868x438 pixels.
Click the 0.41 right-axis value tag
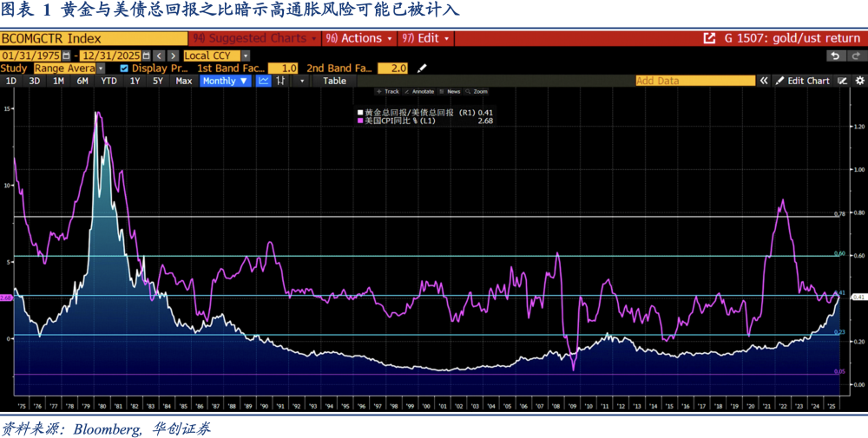pos(858,297)
